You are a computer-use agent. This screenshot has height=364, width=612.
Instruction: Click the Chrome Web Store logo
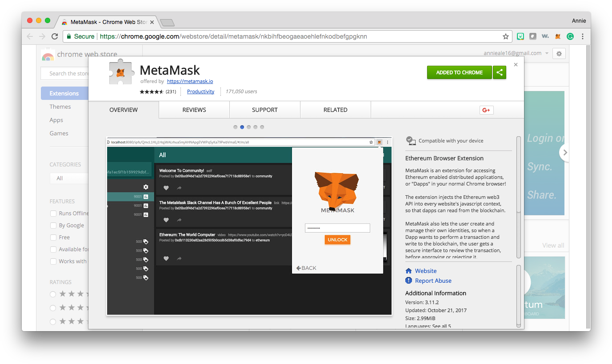tap(48, 55)
